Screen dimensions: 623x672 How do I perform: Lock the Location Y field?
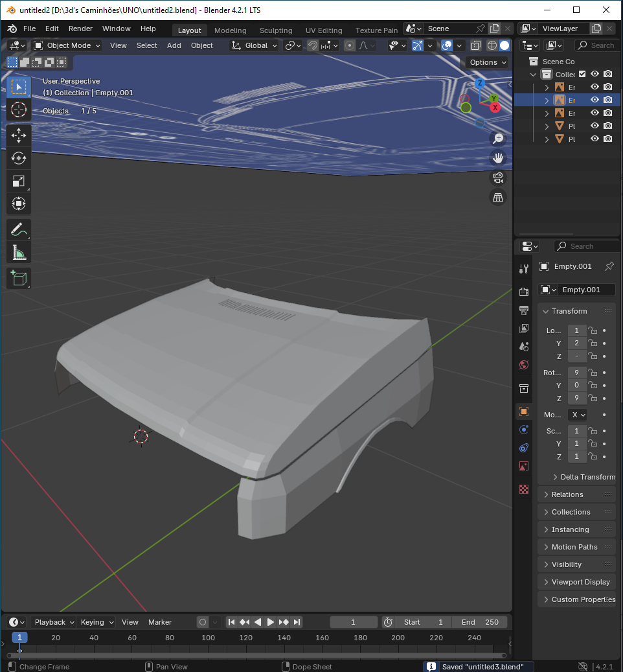pyautogui.click(x=593, y=343)
